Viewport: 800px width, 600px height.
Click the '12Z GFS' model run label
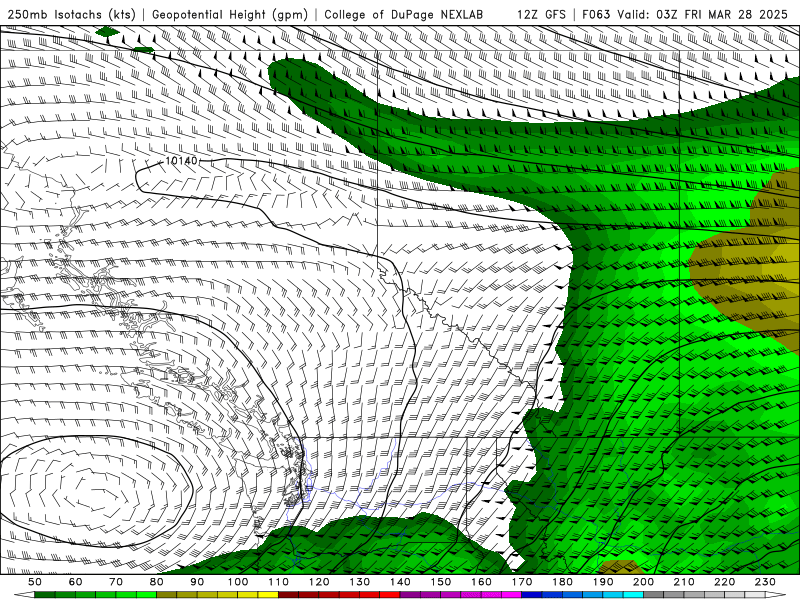[x=542, y=15]
